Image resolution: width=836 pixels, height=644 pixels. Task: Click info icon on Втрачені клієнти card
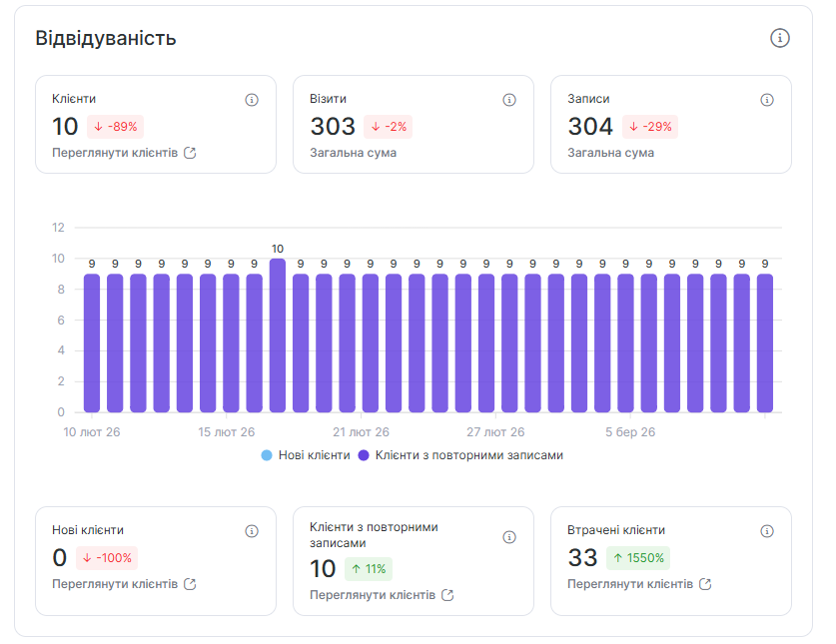[767, 531]
